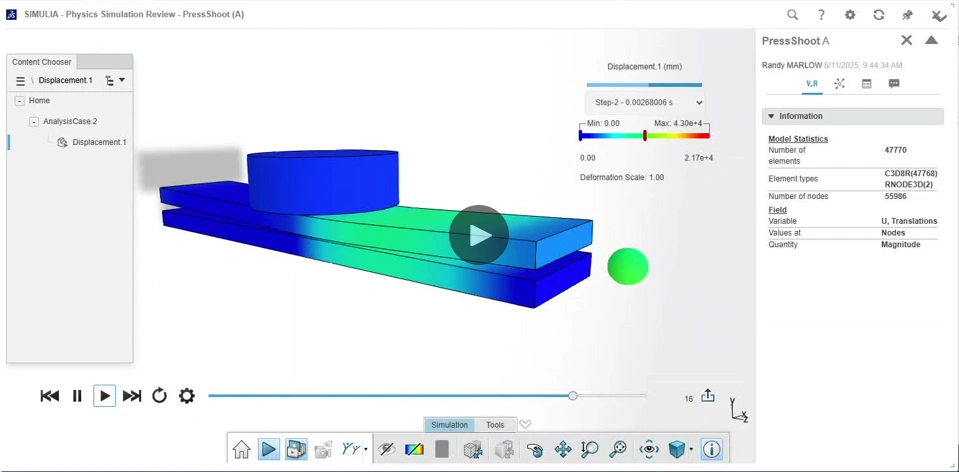The image size is (959, 472).
Task: Toggle the hide/show crossed-eye icon
Action: (x=387, y=450)
